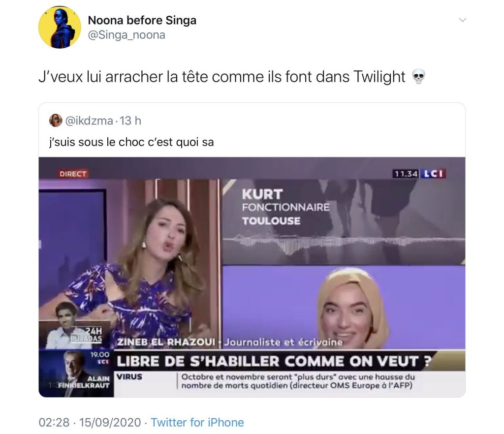This screenshot has height=434, width=504.
Task: Open the quoted user's small avatar
Action: point(56,121)
